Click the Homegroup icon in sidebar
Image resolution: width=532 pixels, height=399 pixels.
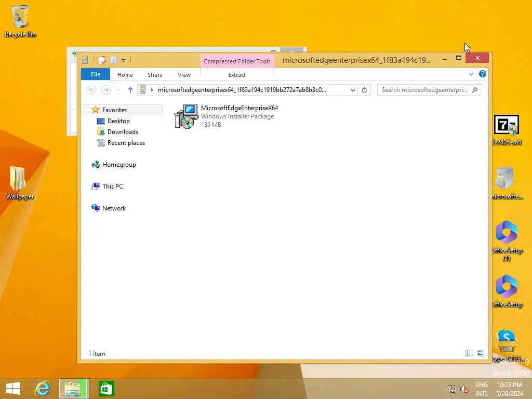click(96, 165)
